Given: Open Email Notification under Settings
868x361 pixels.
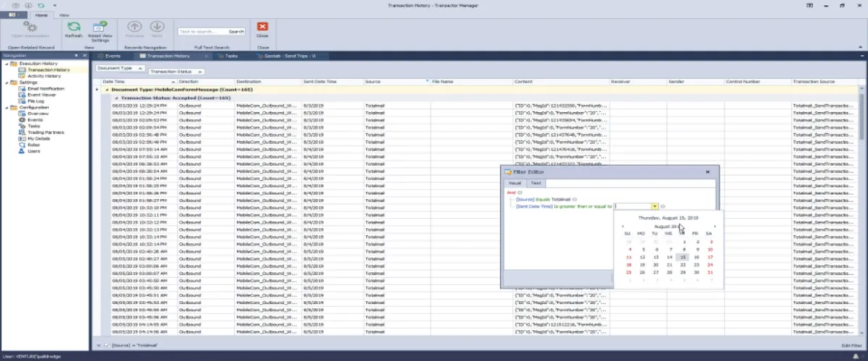Looking at the screenshot, I should click(x=46, y=88).
